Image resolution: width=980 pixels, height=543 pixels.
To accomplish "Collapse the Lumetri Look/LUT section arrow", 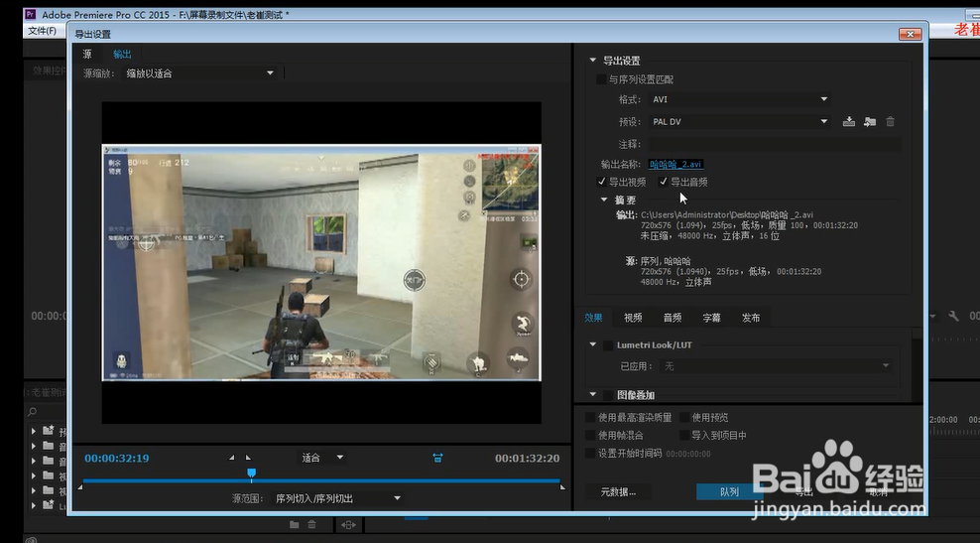I will point(592,344).
